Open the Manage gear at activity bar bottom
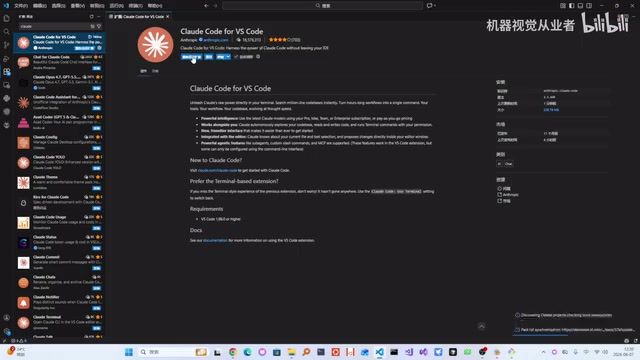 pyautogui.click(x=7, y=331)
